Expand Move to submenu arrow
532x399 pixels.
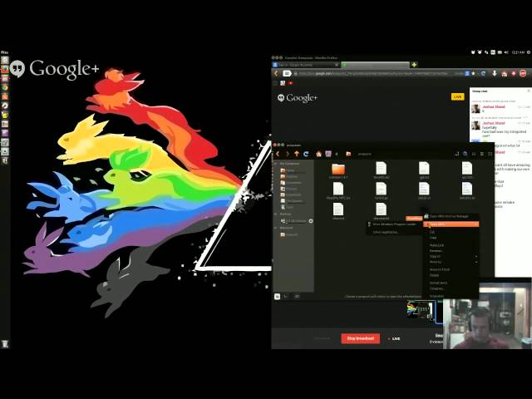tap(476, 262)
